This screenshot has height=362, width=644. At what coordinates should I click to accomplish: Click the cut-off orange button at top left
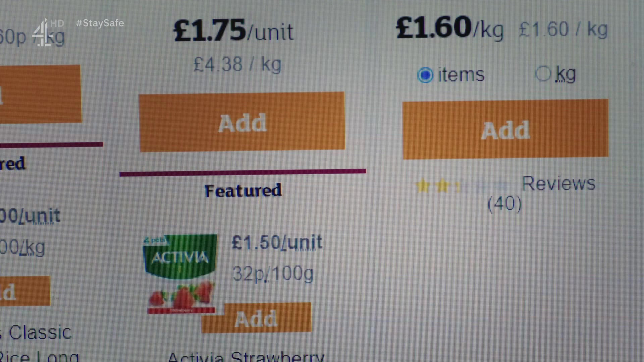click(40, 94)
